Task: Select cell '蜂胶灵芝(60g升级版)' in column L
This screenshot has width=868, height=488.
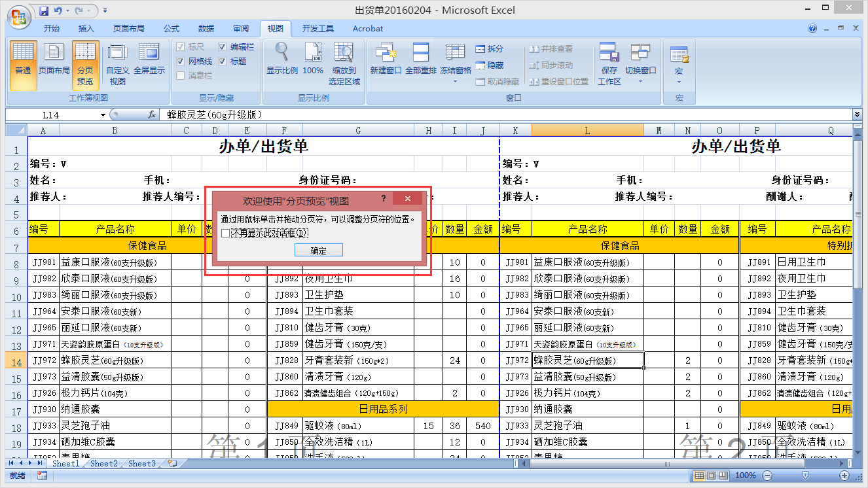Action: tap(587, 360)
